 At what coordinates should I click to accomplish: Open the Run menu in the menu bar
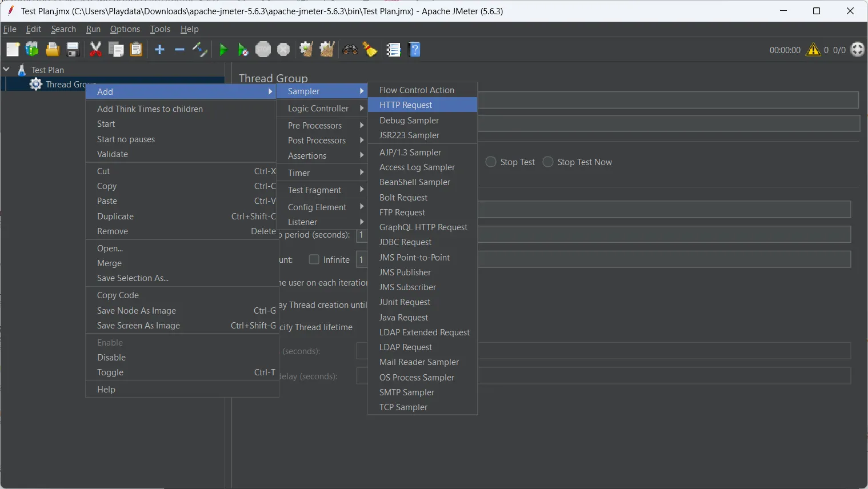click(x=93, y=29)
